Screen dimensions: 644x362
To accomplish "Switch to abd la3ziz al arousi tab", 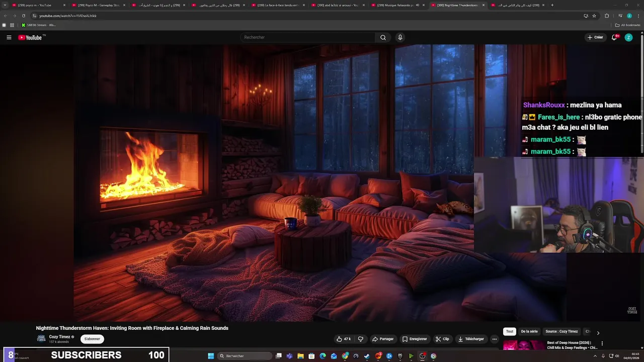I will (338, 5).
